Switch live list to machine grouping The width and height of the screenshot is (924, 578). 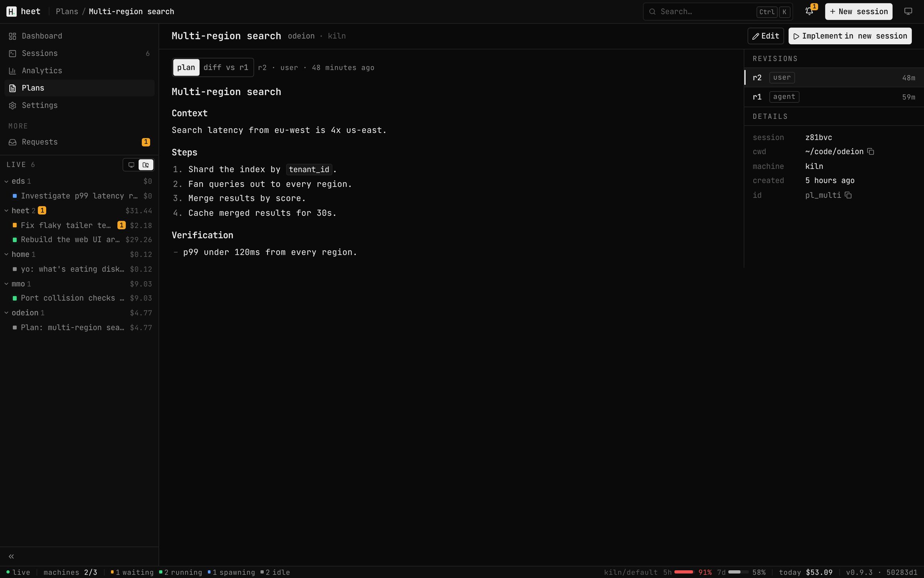click(x=131, y=165)
